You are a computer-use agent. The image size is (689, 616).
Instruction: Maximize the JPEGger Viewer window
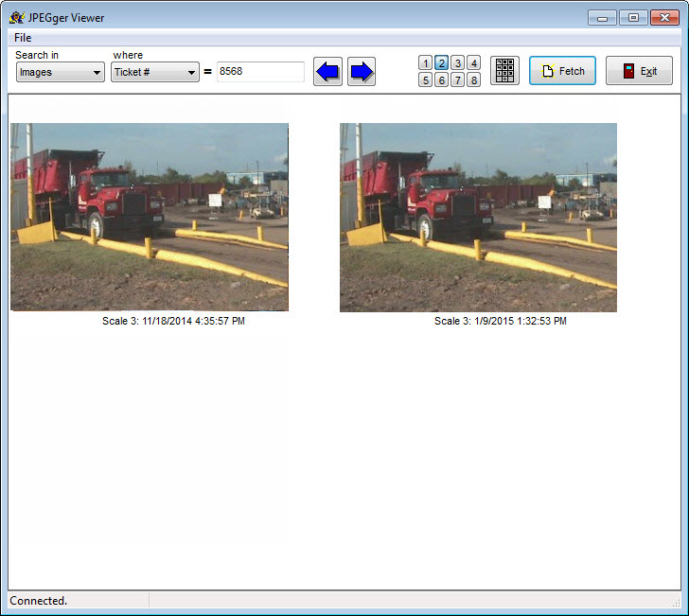click(633, 18)
